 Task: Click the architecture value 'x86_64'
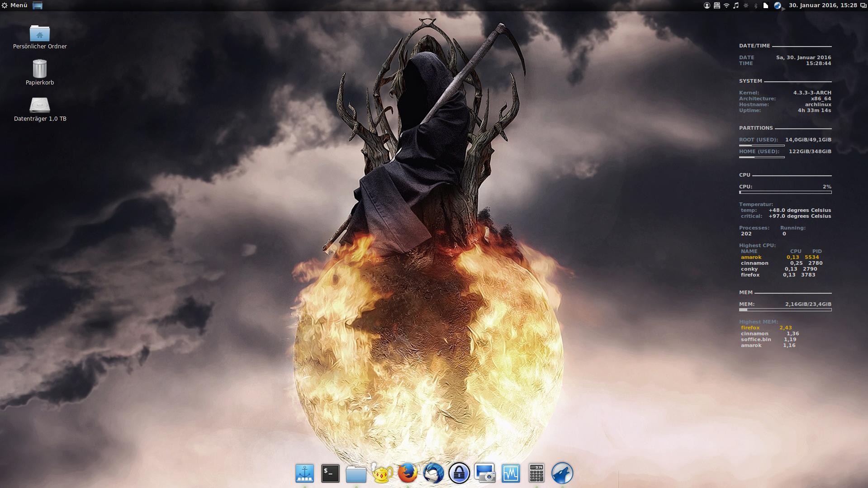pos(821,99)
